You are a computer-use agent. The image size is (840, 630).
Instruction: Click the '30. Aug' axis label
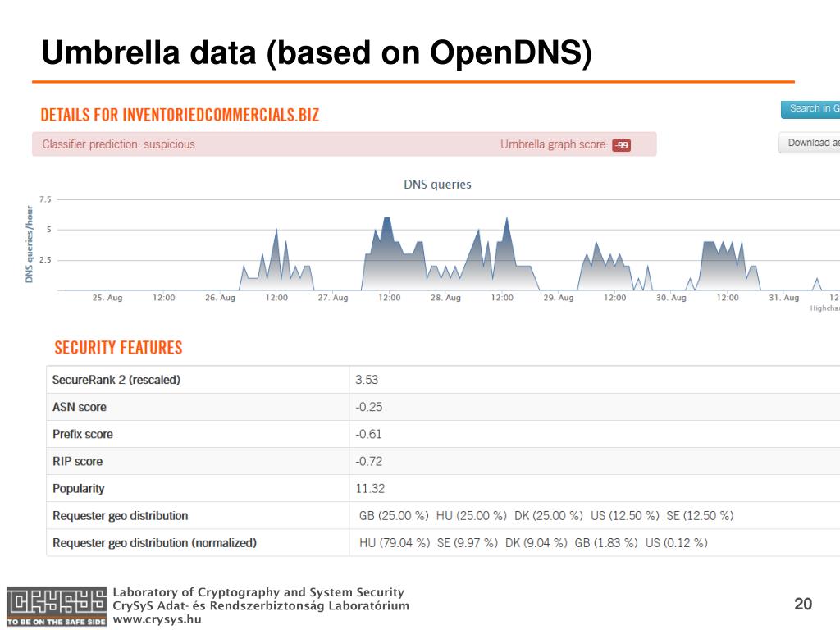pos(671,298)
